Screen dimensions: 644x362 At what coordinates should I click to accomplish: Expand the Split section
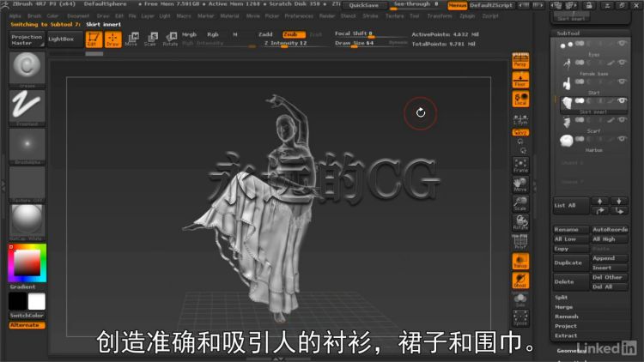(x=562, y=297)
